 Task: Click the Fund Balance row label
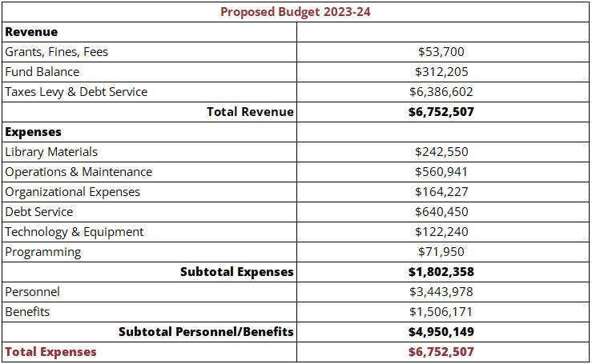[x=42, y=72]
